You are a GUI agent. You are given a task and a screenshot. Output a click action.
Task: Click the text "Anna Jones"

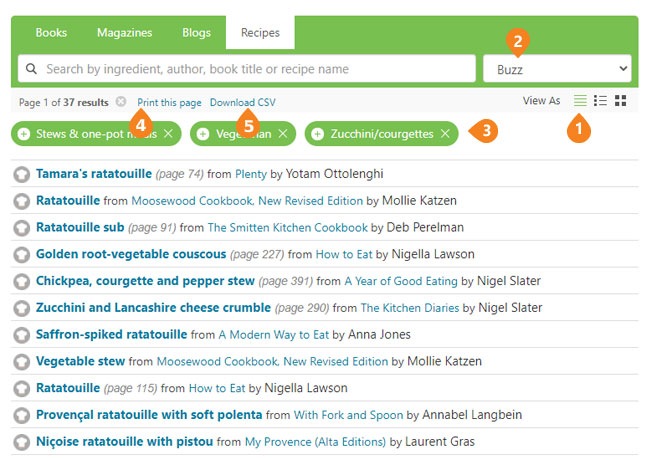(x=379, y=334)
